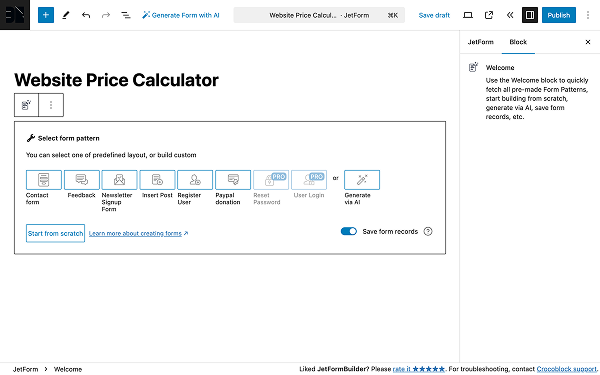Open the top-bar options three-dot menu

588,15
